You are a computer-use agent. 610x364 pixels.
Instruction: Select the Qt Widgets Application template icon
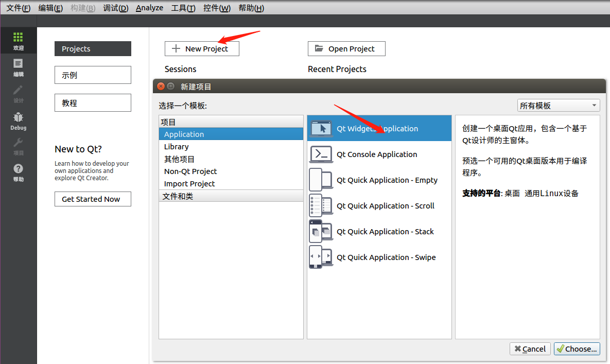coord(321,129)
